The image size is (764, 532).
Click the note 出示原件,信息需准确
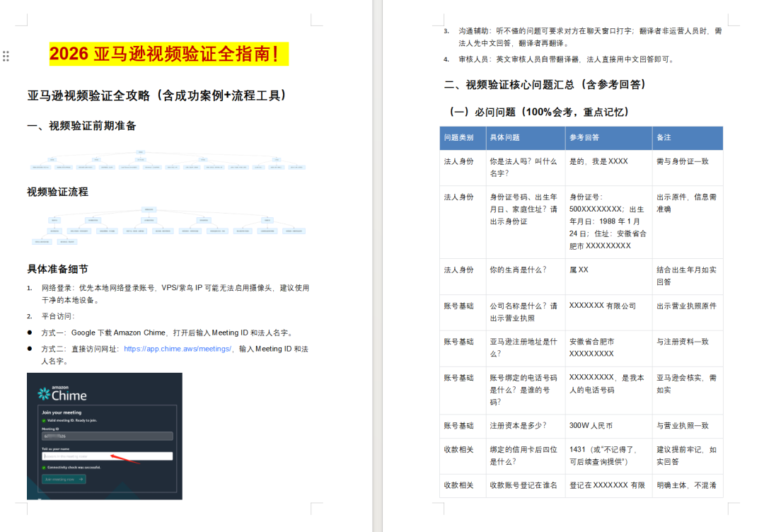tap(686, 203)
